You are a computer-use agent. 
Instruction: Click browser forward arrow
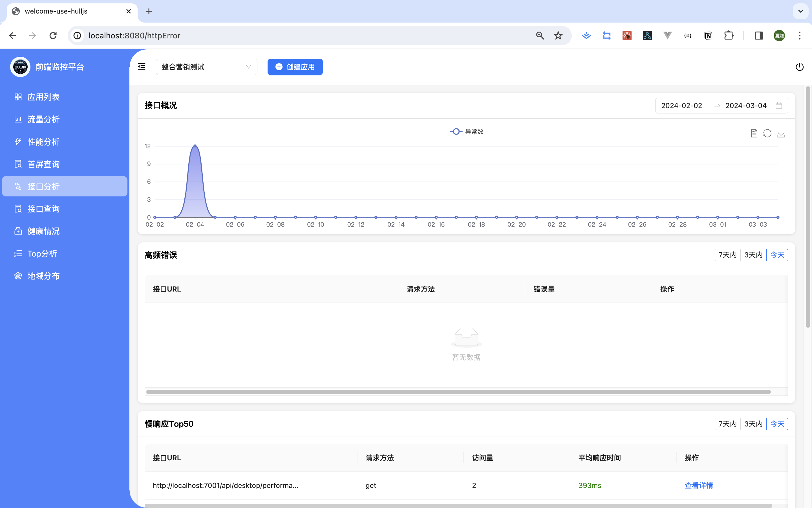pyautogui.click(x=32, y=36)
